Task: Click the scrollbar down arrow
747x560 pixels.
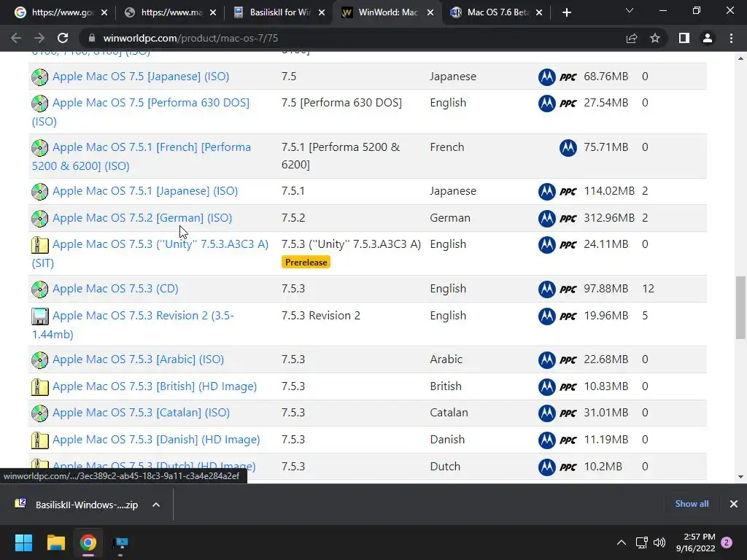Action: click(x=740, y=477)
